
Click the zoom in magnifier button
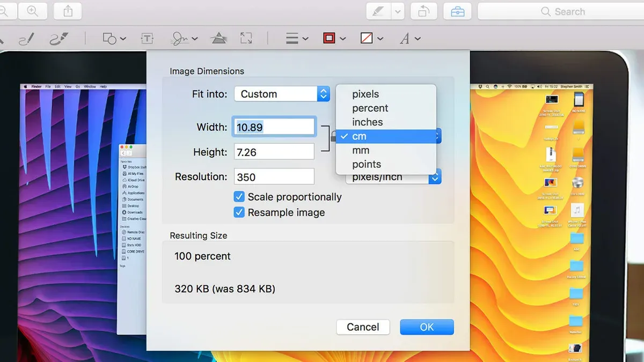tap(32, 11)
